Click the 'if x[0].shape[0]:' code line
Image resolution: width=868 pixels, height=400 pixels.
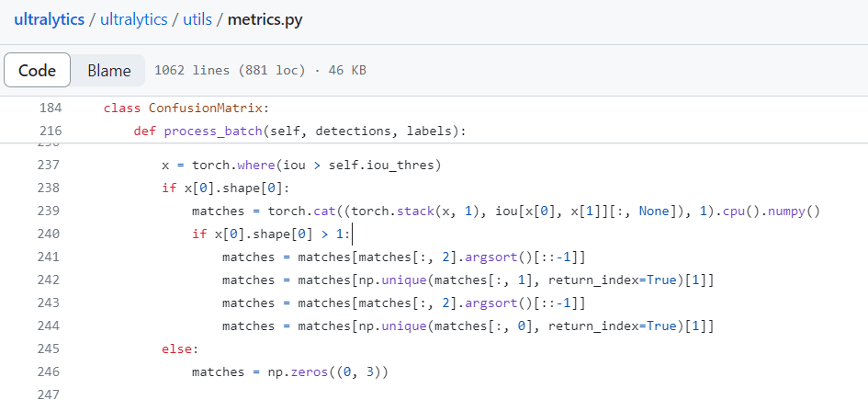(225, 188)
